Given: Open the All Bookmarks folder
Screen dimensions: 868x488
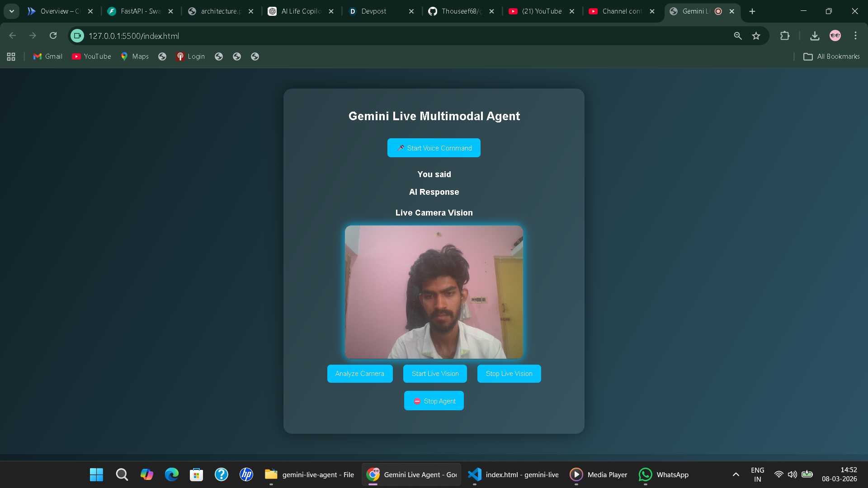Looking at the screenshot, I should (x=831, y=56).
